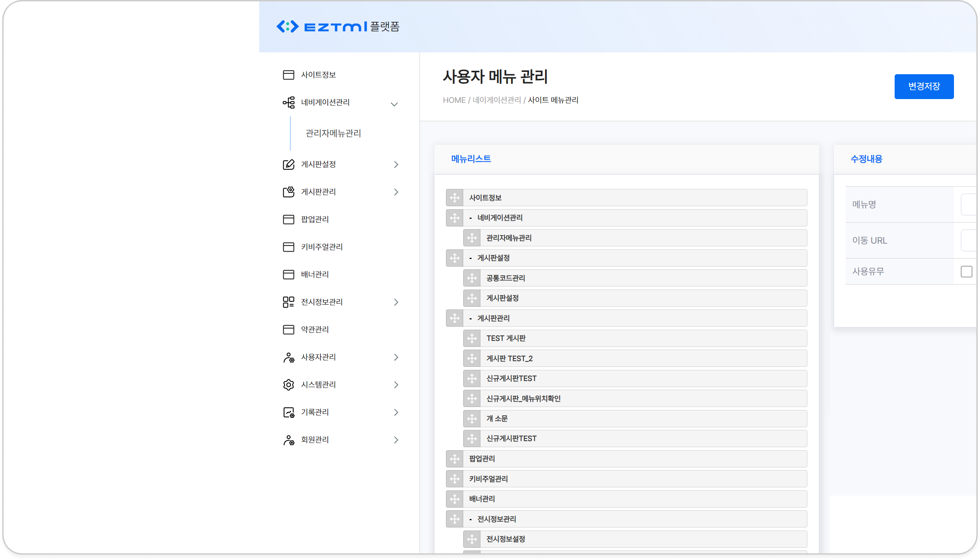Click the 기록관리 chart icon in sidebar
980x560 pixels.
pos(288,412)
